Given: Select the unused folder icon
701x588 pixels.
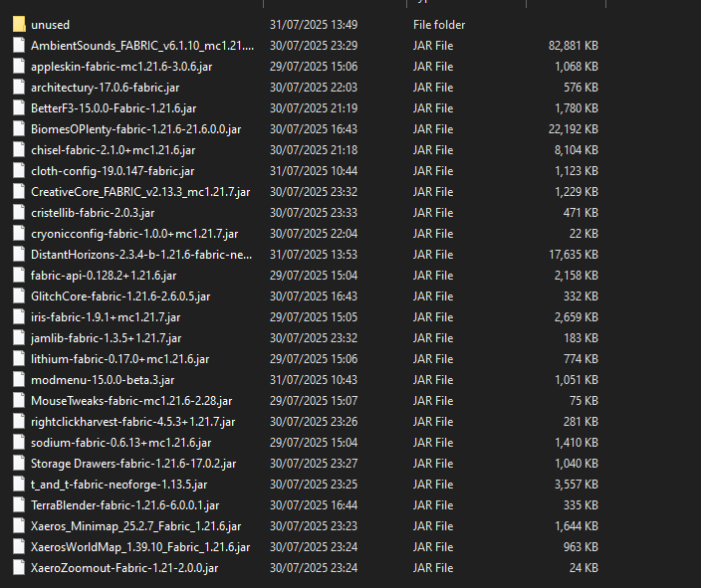Looking at the screenshot, I should (19, 25).
